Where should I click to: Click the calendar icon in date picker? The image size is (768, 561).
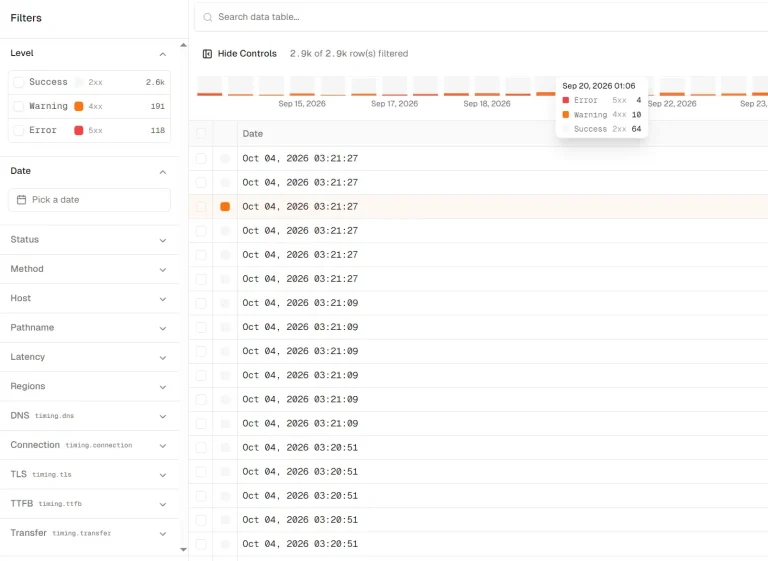pyautogui.click(x=22, y=199)
